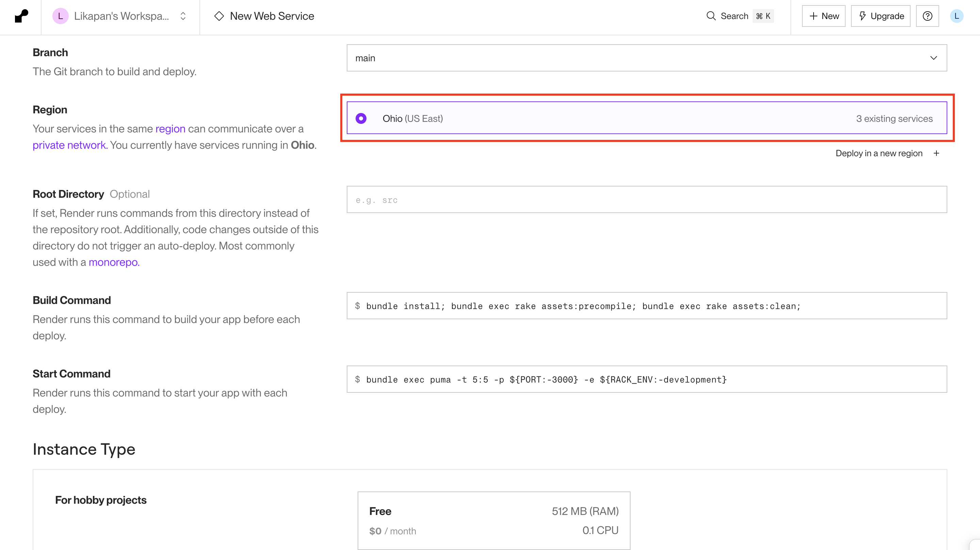Image resolution: width=980 pixels, height=550 pixels.
Task: Expand Deploy in a new region
Action: (879, 153)
